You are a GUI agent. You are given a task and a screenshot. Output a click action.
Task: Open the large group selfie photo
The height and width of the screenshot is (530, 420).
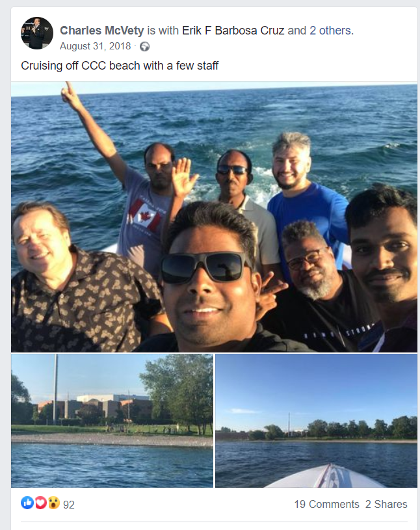point(214,217)
